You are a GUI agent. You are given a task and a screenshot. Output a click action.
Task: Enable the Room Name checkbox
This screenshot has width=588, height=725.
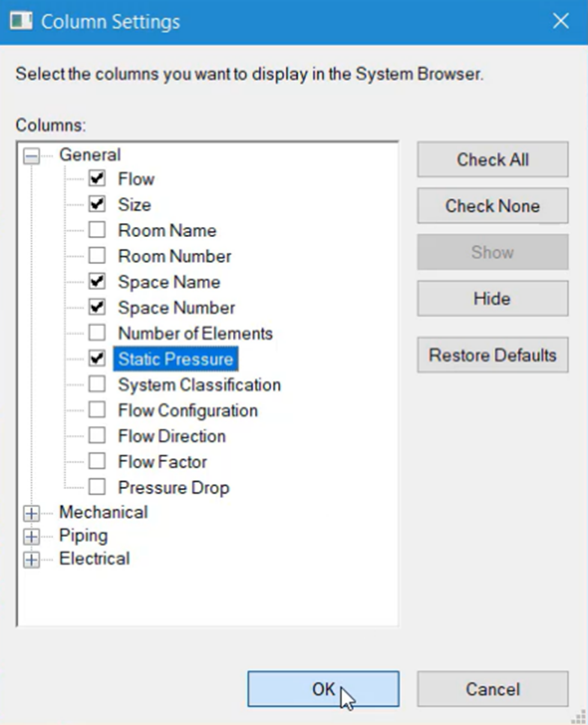tap(97, 230)
